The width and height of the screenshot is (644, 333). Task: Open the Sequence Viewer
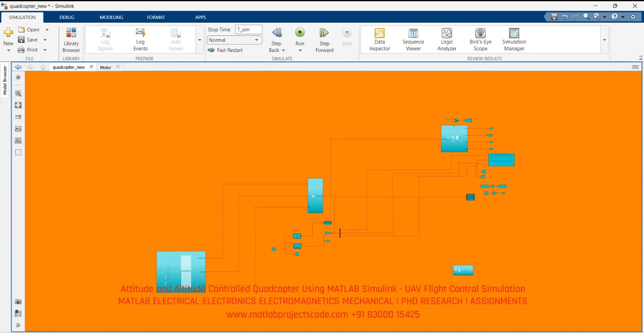(413, 40)
